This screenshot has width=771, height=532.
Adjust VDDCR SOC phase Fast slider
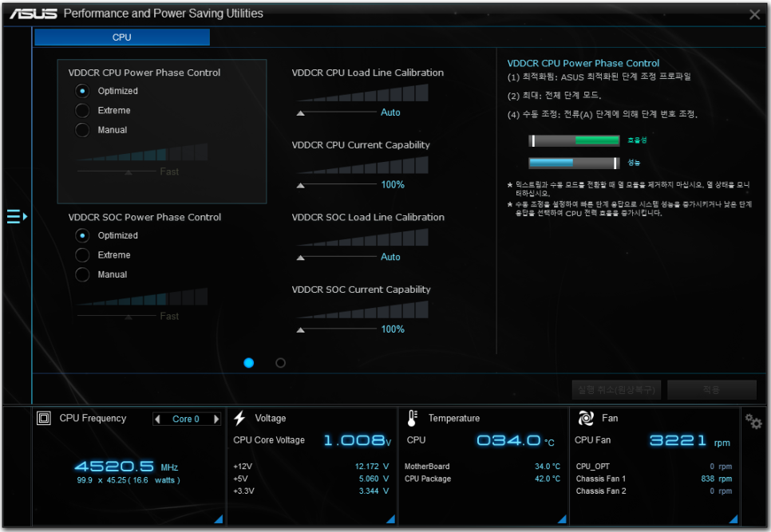pyautogui.click(x=117, y=316)
